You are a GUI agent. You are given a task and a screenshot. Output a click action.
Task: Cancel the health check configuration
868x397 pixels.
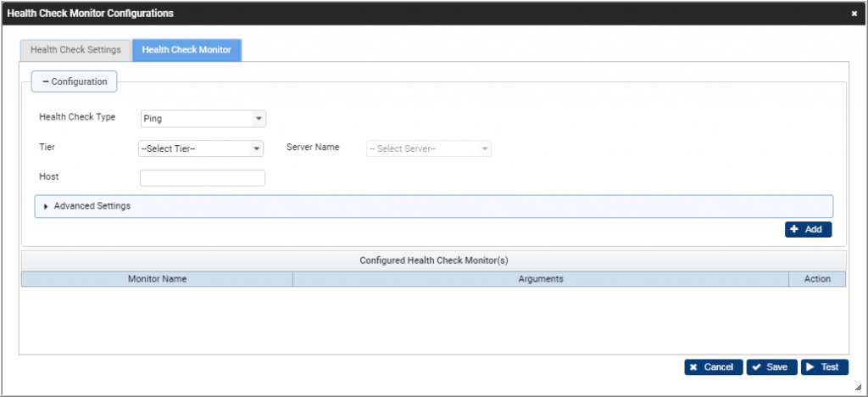tap(713, 367)
